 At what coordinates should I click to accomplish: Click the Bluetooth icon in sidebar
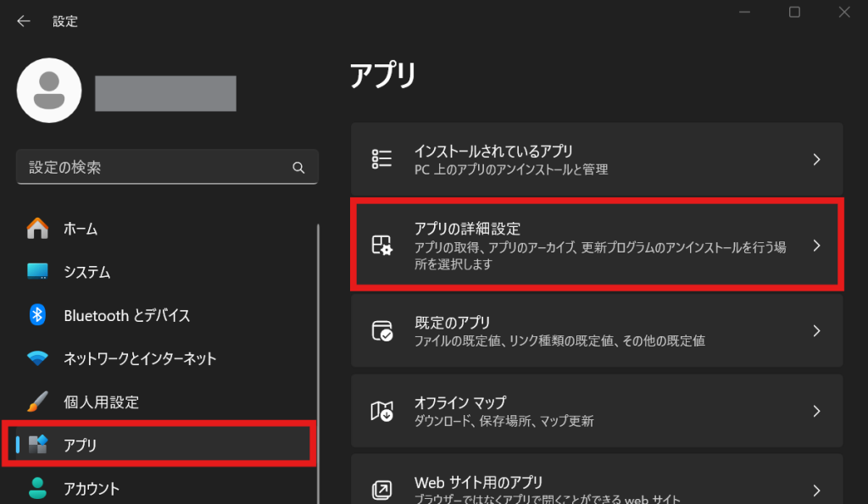(37, 315)
